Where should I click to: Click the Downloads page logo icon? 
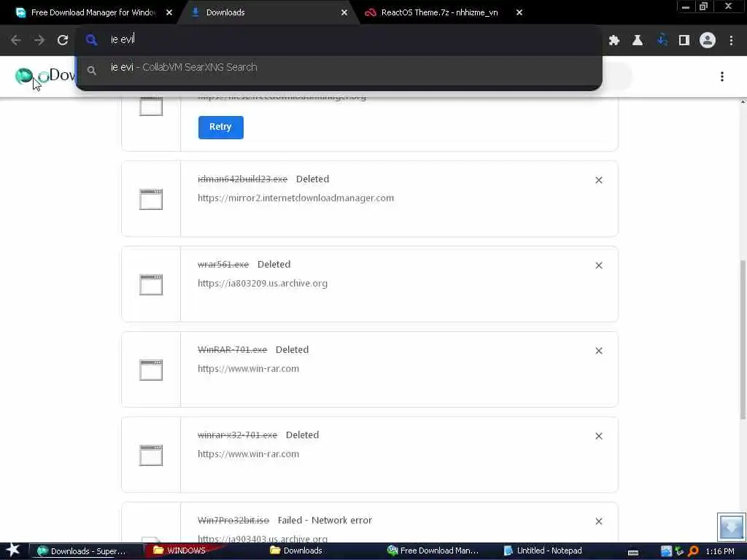pos(24,76)
